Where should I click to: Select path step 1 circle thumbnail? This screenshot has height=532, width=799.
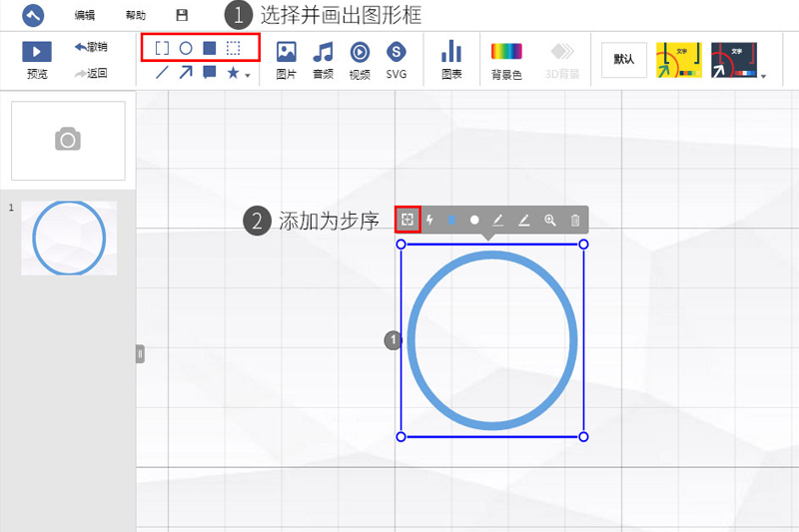(69, 238)
